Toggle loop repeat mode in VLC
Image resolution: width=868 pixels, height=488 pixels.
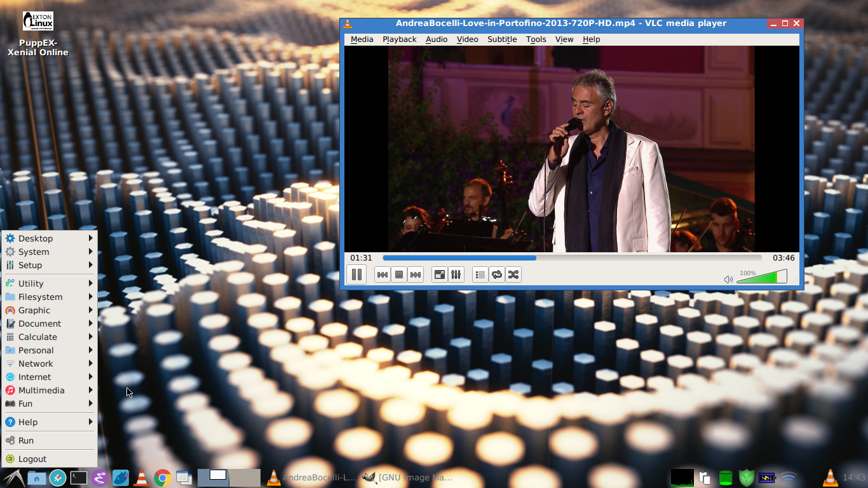[x=497, y=274]
